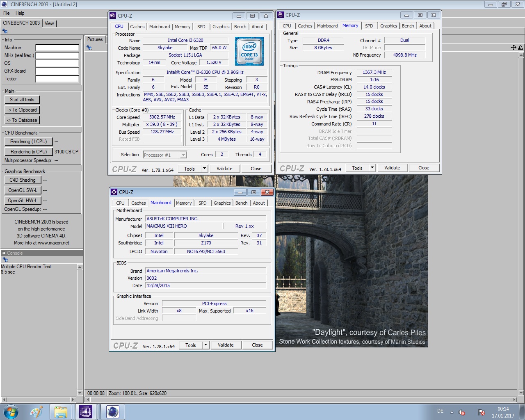Image resolution: width=525 pixels, height=420 pixels.
Task: Open the Tools dropdown arrow in the Memory window
Action: 372,168
